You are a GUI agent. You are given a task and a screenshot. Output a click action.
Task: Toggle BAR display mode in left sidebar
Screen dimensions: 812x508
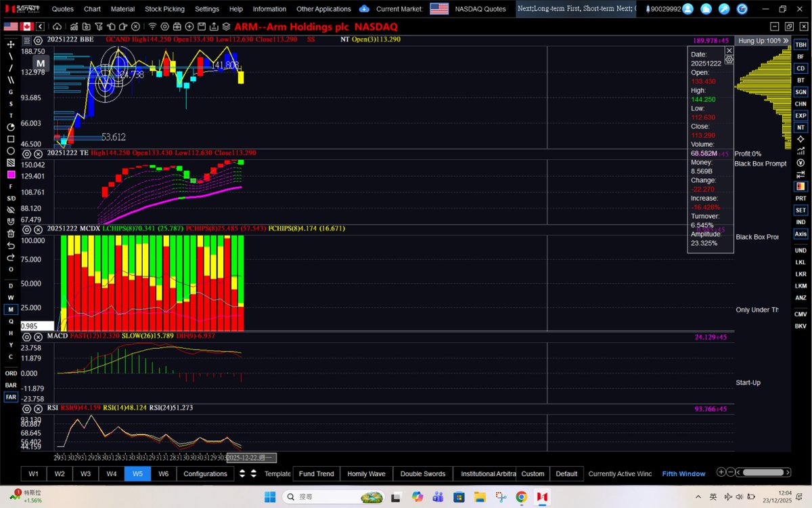point(9,386)
